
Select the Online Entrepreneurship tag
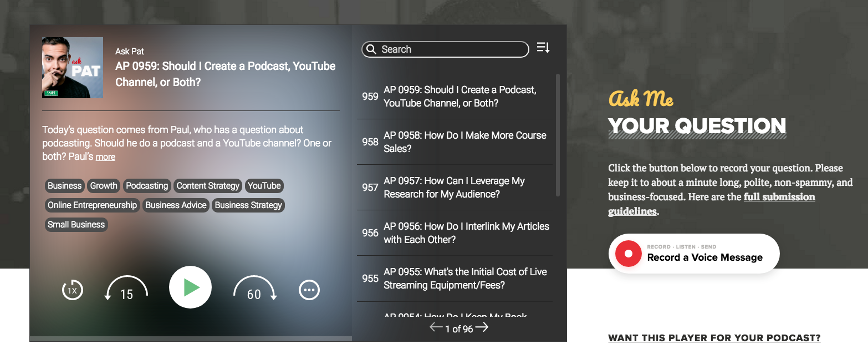tap(92, 205)
